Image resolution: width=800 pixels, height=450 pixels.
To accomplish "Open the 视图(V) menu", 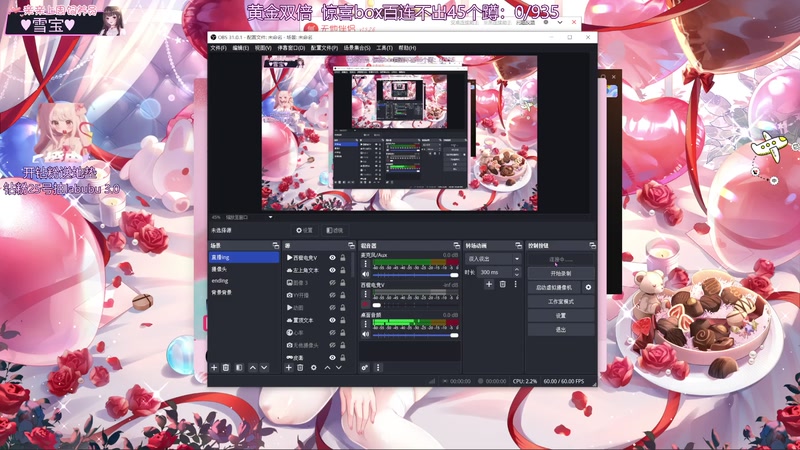I will coord(263,48).
